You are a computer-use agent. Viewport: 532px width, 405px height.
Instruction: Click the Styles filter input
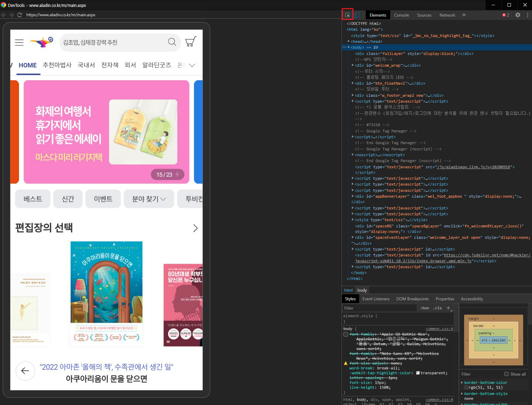coord(380,308)
